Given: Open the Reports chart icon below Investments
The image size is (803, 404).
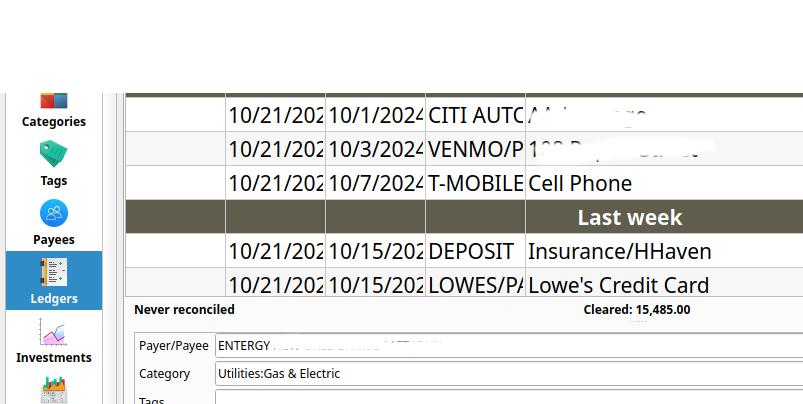Looking at the screenshot, I should coord(54,390).
